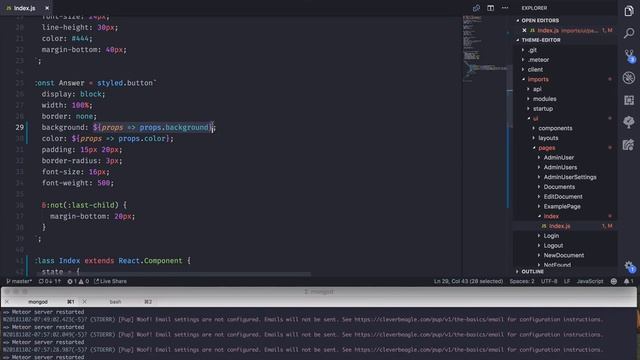The image size is (640, 360).
Task: Click the split editor icon
Action: coord(490,8)
